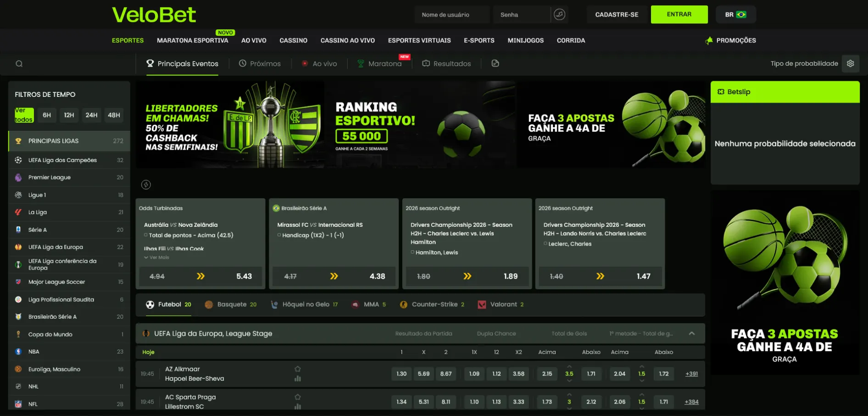Open the Ao vivo events tab
This screenshot has height=416, width=868.
[x=319, y=64]
